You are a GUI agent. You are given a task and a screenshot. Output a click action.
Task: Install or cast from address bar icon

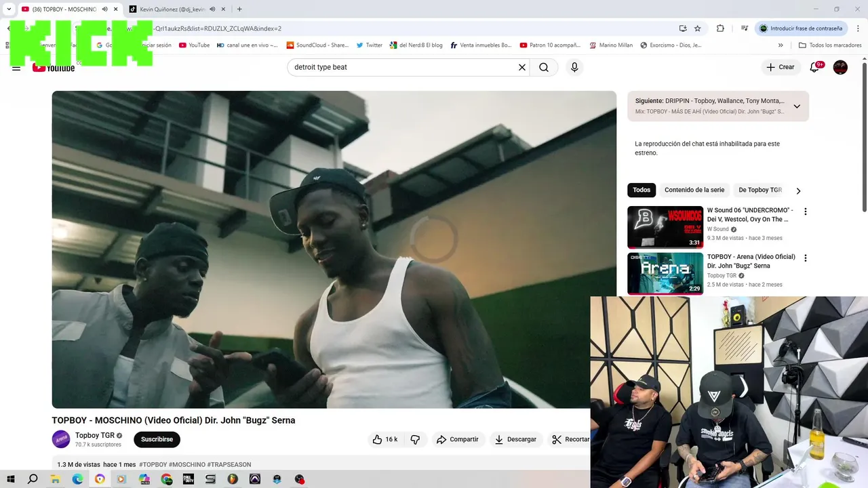tap(682, 28)
